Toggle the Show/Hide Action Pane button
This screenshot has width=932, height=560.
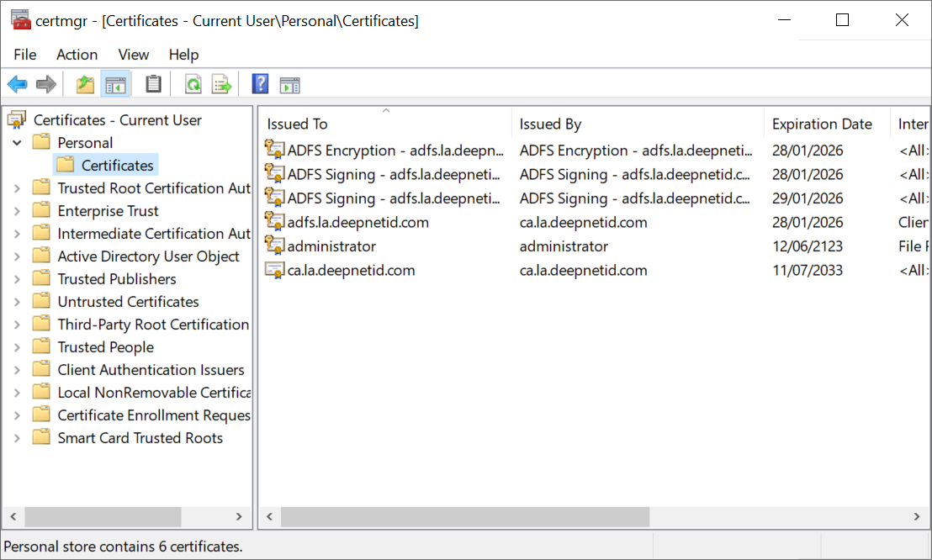point(290,84)
